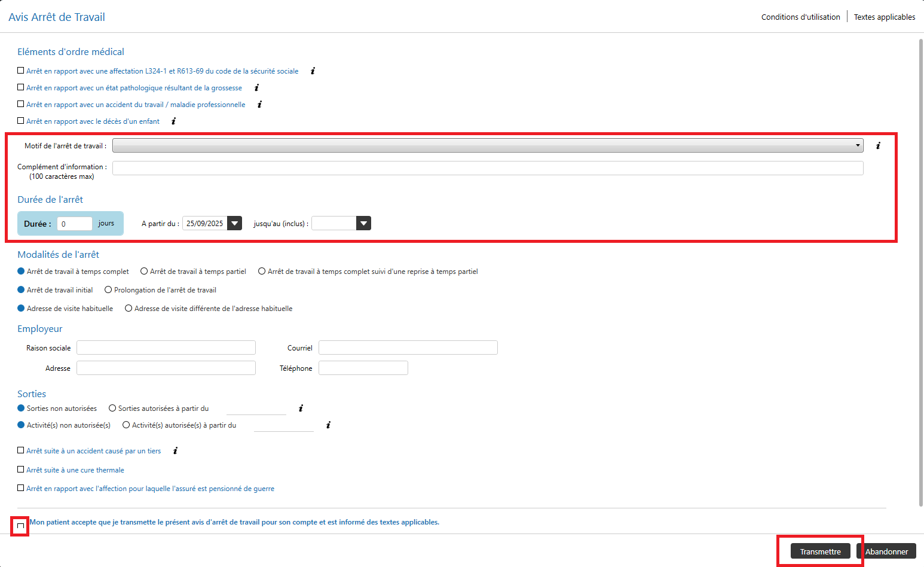Click info icon beside grossesse pathologique option
This screenshot has width=924, height=567.
pyautogui.click(x=256, y=88)
